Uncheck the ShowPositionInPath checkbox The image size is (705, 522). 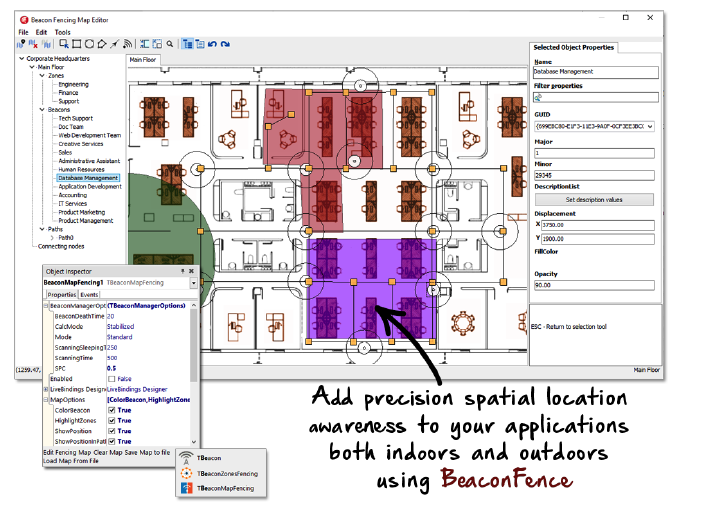[112, 442]
